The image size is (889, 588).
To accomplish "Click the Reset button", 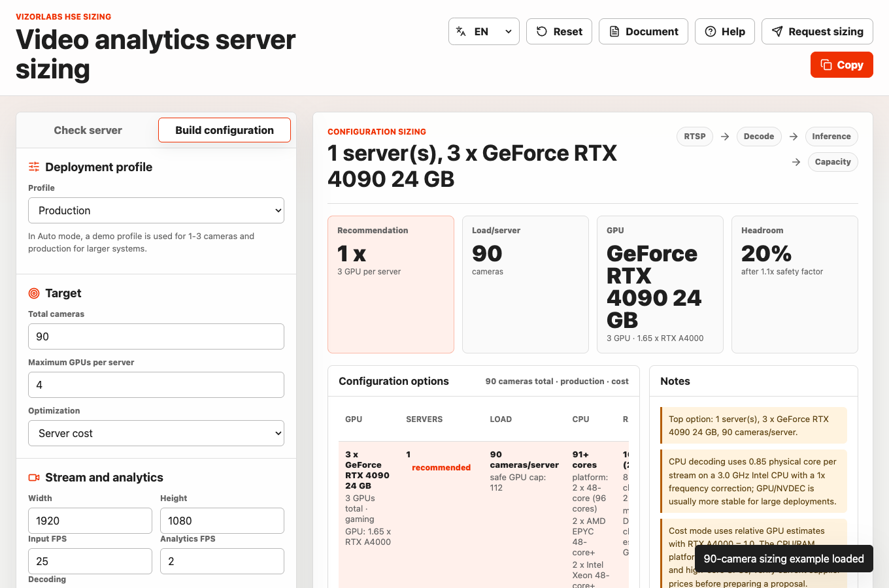I will click(559, 31).
